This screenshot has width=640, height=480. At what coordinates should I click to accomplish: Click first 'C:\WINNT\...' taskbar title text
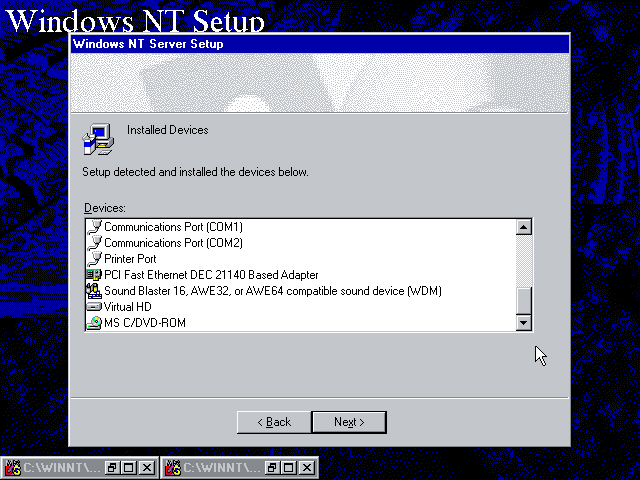[61, 468]
